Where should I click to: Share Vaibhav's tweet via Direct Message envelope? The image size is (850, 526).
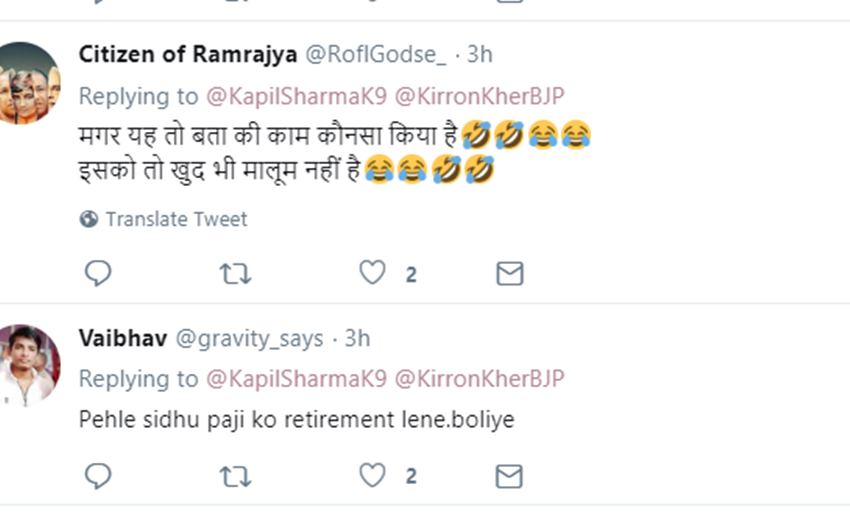point(510,476)
